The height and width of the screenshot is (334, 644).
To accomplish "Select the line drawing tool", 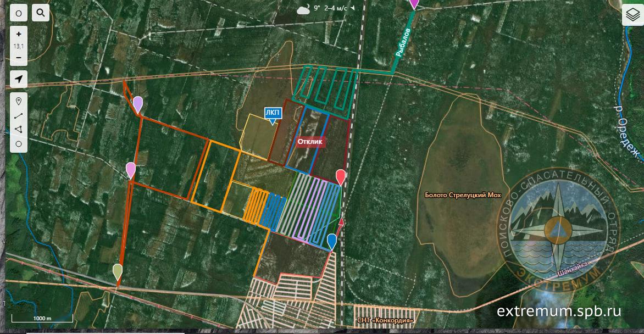I will [x=19, y=116].
